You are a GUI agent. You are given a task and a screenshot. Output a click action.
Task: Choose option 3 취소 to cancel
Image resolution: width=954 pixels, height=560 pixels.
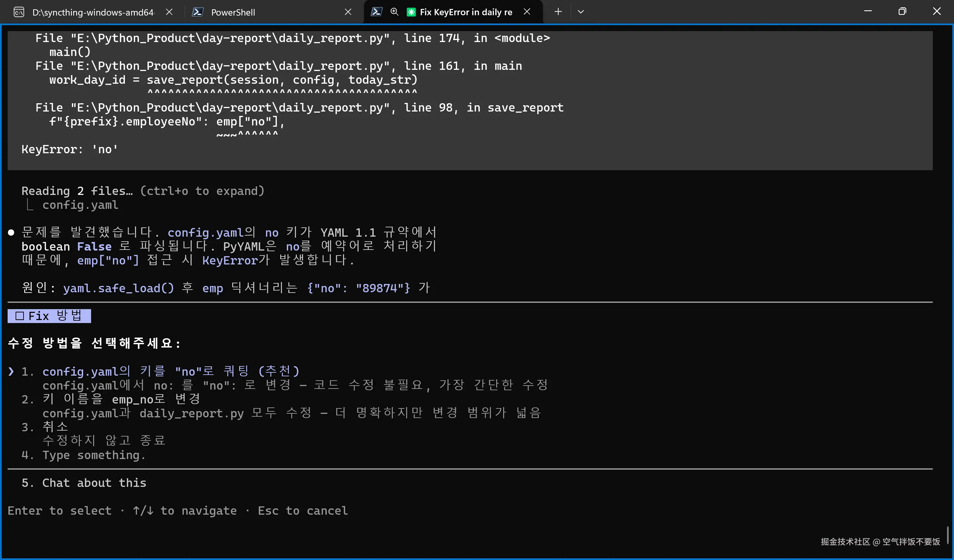55,427
